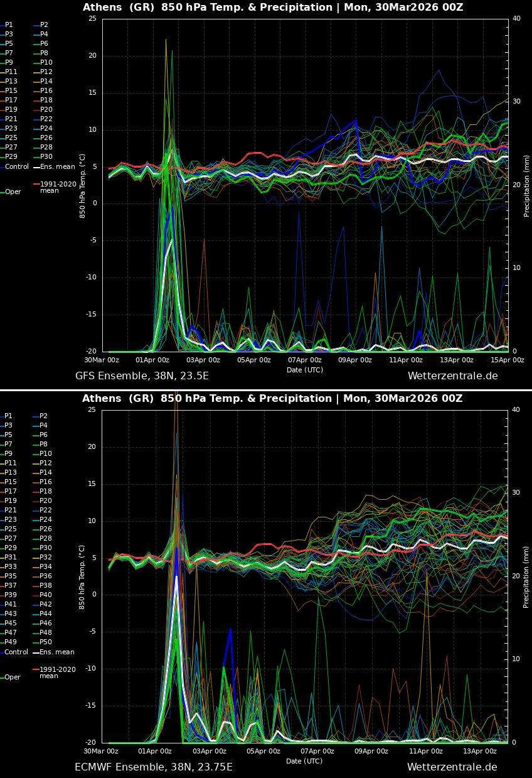
Task: Click the P40 legend entry
Action: coord(46,595)
